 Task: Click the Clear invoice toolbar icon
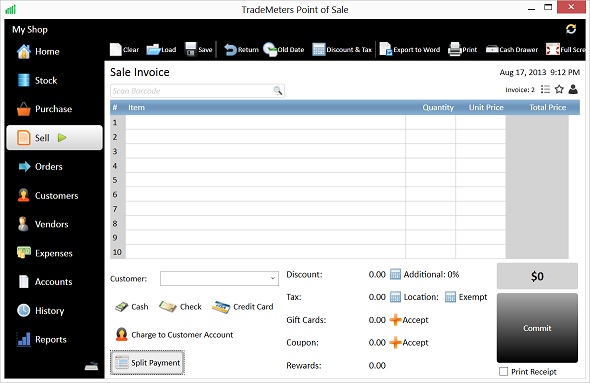point(116,49)
